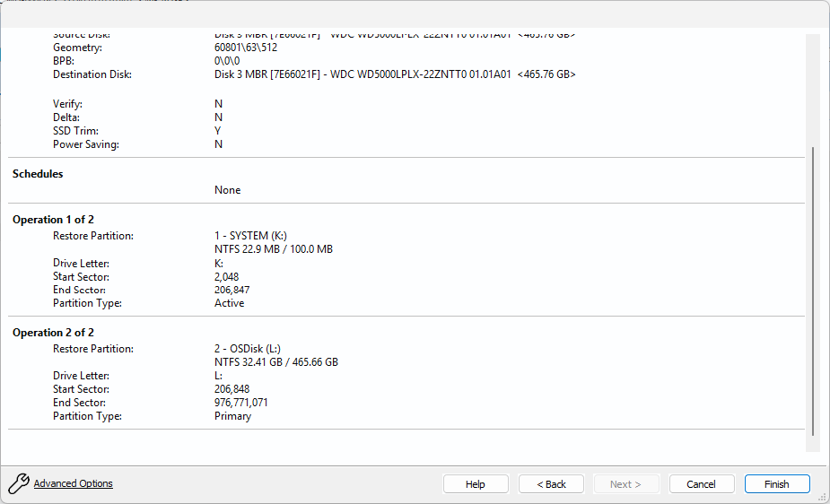830x504 pixels.
Task: Click the SSD Trim label
Action: tap(75, 131)
